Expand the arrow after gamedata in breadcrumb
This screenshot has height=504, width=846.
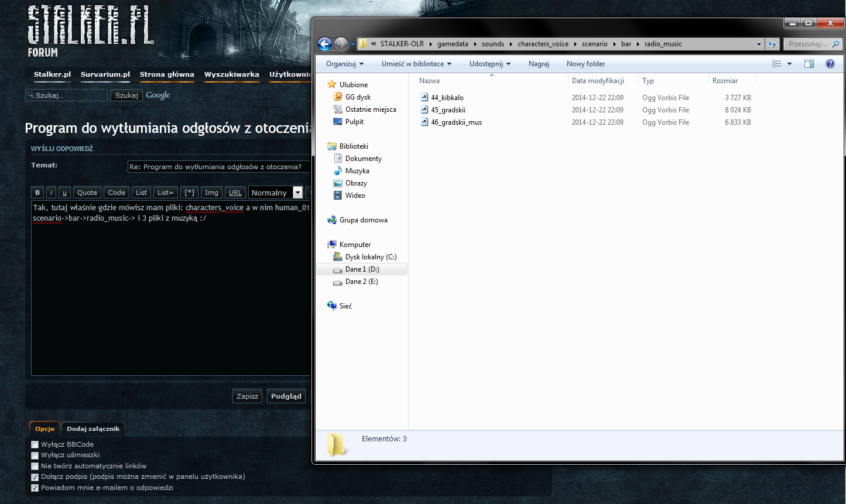point(475,44)
